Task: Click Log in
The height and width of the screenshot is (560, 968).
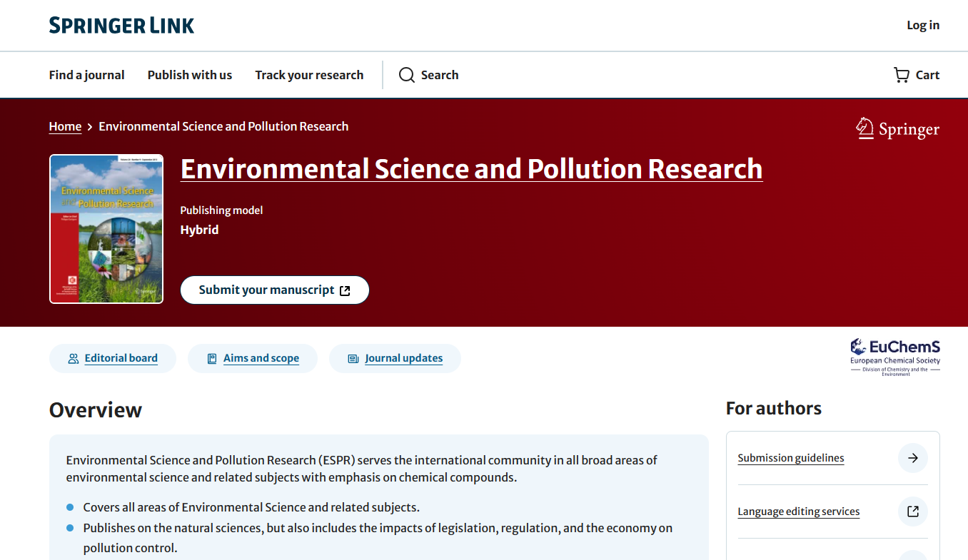Action: point(923,25)
